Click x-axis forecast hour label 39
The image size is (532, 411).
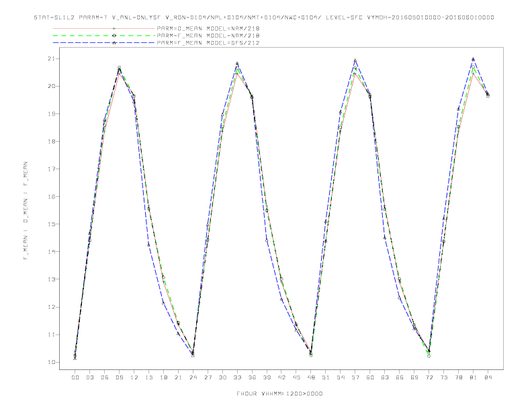267,377
